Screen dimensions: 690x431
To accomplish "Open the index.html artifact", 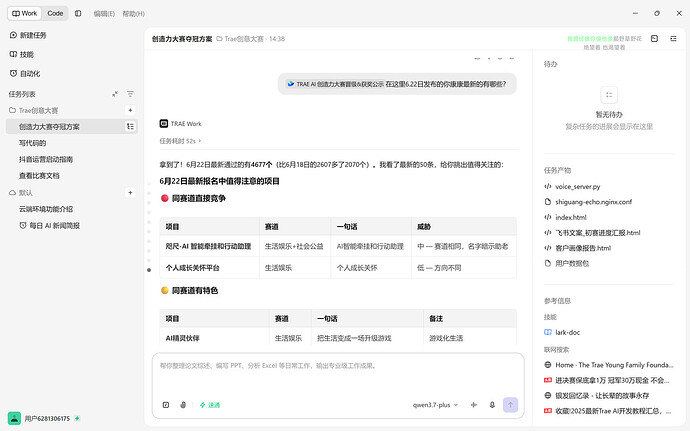I will (571, 217).
